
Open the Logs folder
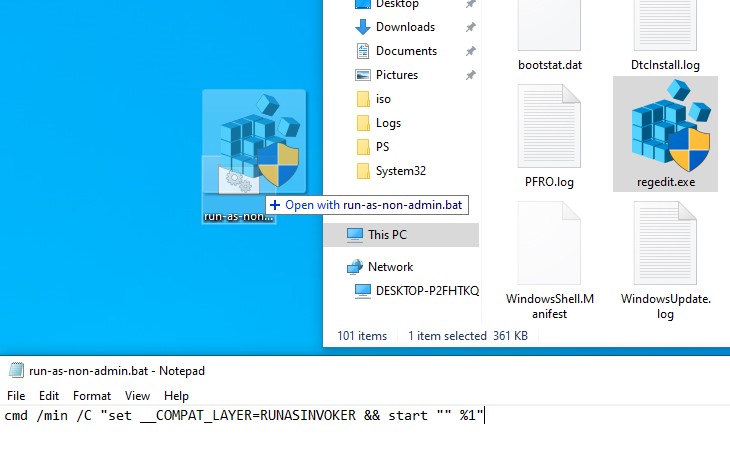pos(388,123)
